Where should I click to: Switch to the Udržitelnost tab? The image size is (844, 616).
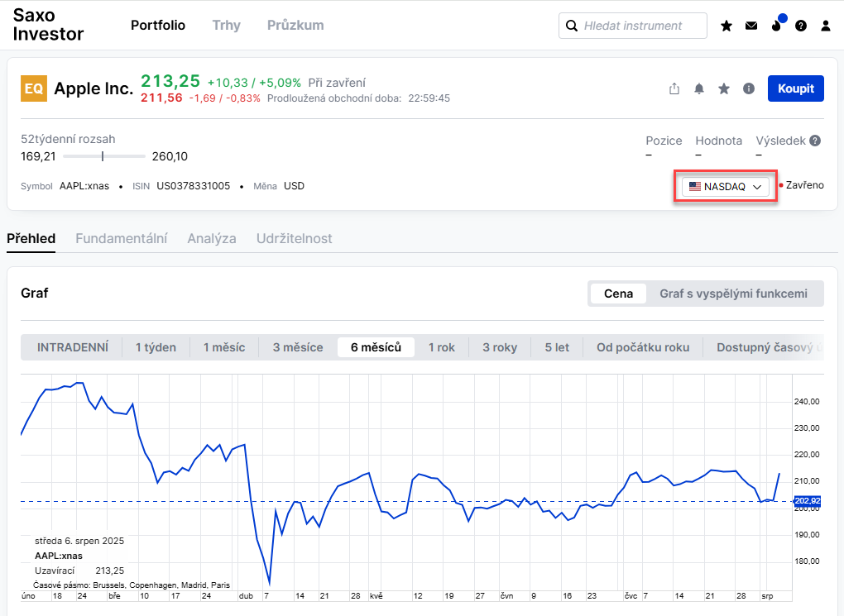294,238
